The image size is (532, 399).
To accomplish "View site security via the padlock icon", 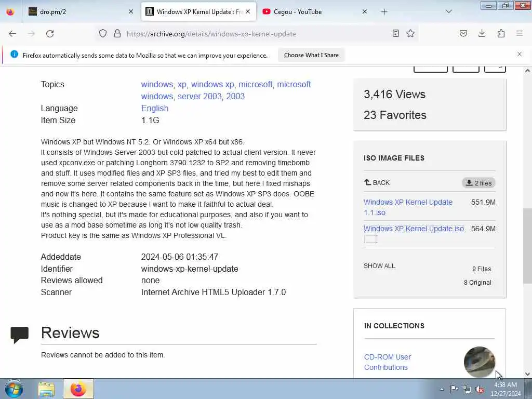I will pos(117,33).
